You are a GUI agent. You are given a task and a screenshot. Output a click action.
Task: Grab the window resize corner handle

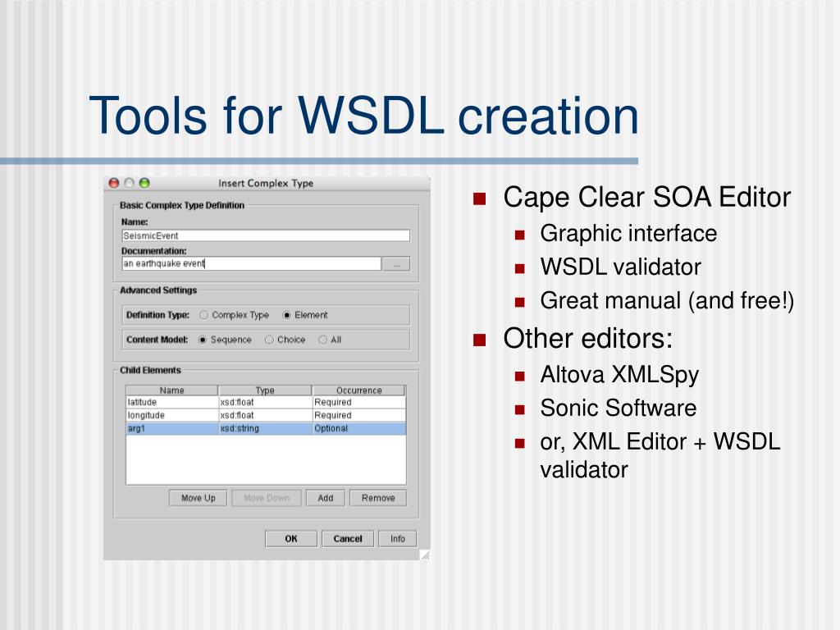point(425,555)
